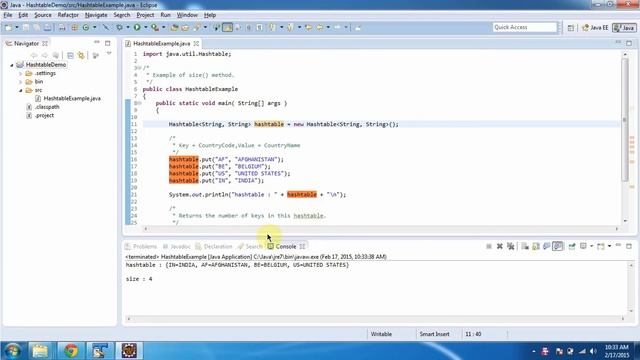
Task: Switch to the Declaration tab
Action: [213, 247]
